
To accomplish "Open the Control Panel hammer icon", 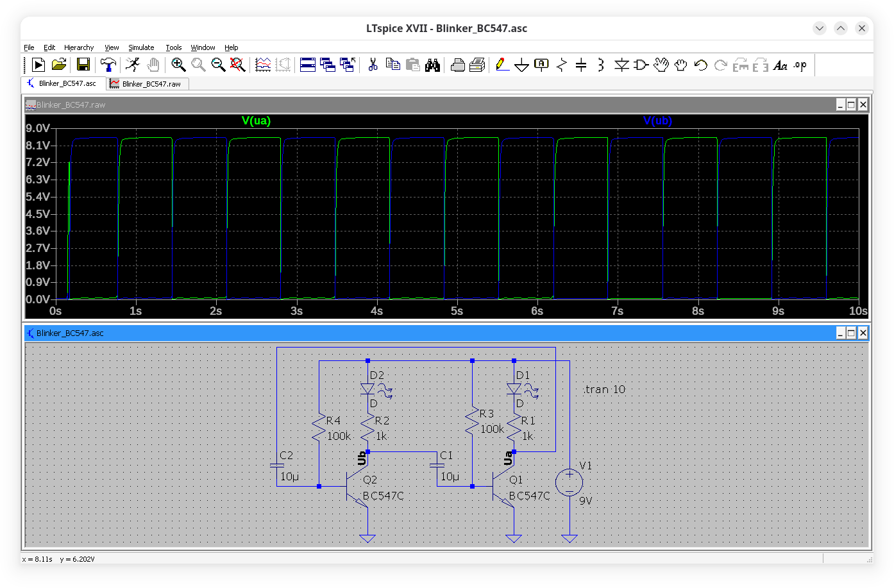I will (108, 65).
